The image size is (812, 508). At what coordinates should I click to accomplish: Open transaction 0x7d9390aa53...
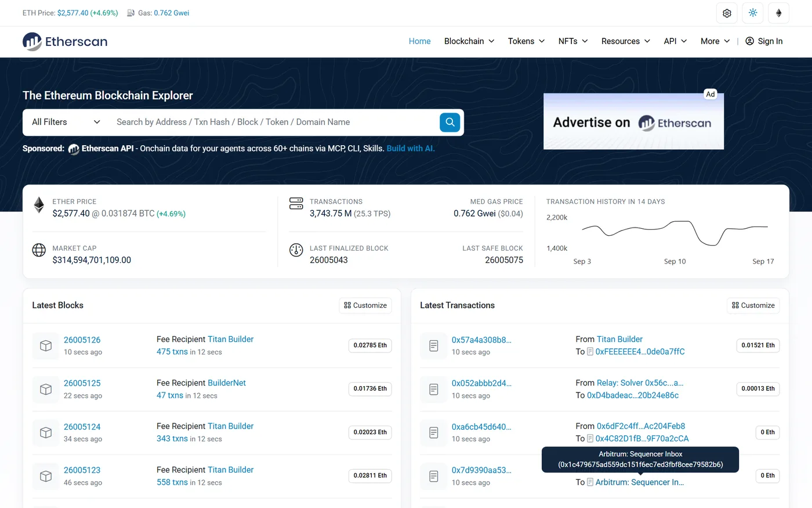point(481,470)
